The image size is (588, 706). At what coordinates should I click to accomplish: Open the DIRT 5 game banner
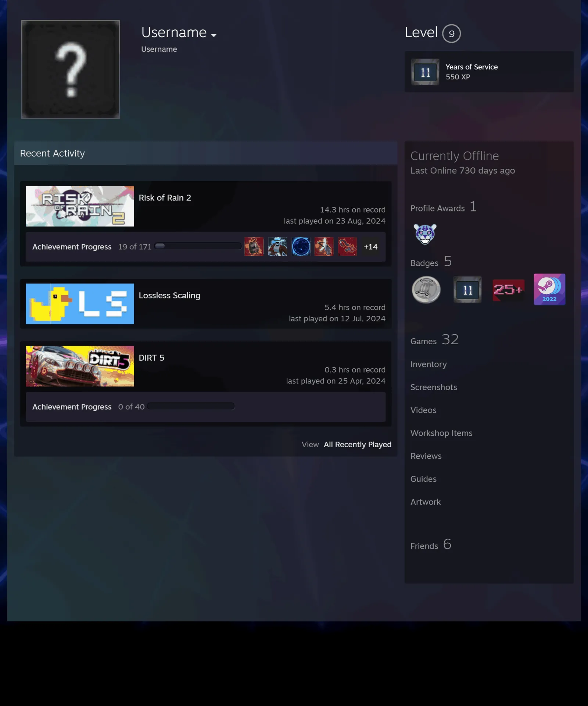pyautogui.click(x=80, y=366)
